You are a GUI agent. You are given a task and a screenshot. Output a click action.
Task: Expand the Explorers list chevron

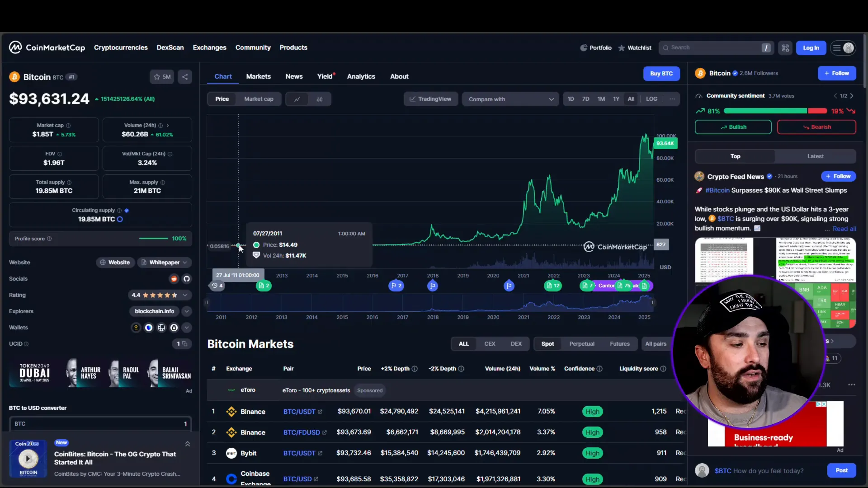point(186,311)
